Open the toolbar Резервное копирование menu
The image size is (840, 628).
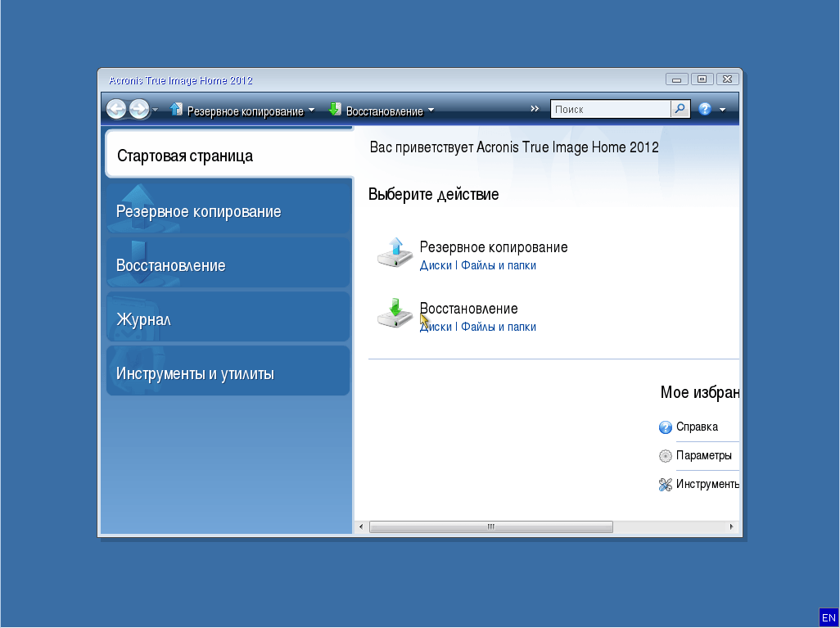pyautogui.click(x=246, y=111)
